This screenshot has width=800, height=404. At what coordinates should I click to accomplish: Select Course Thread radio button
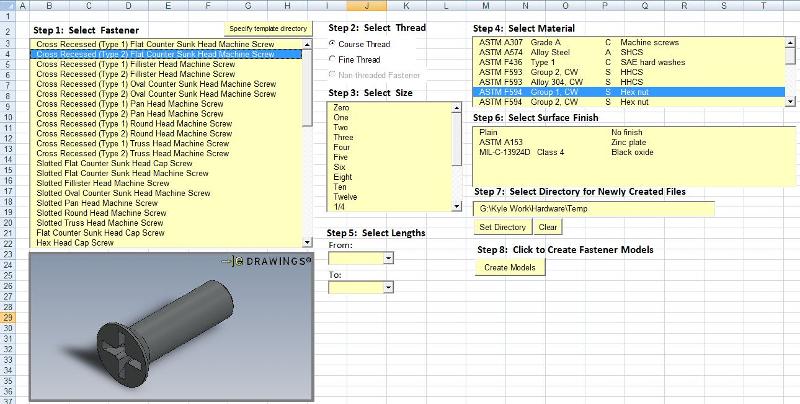(x=332, y=44)
